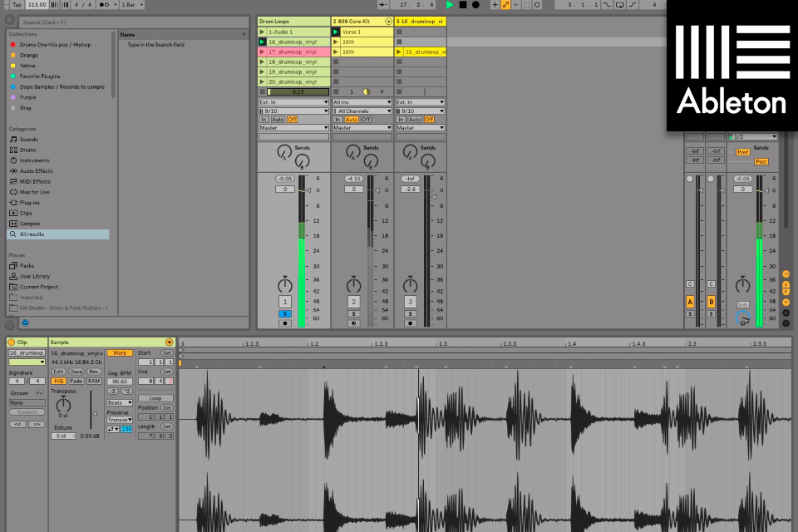Open the Audio Effects browser category
798x532 pixels.
pyautogui.click(x=36, y=170)
